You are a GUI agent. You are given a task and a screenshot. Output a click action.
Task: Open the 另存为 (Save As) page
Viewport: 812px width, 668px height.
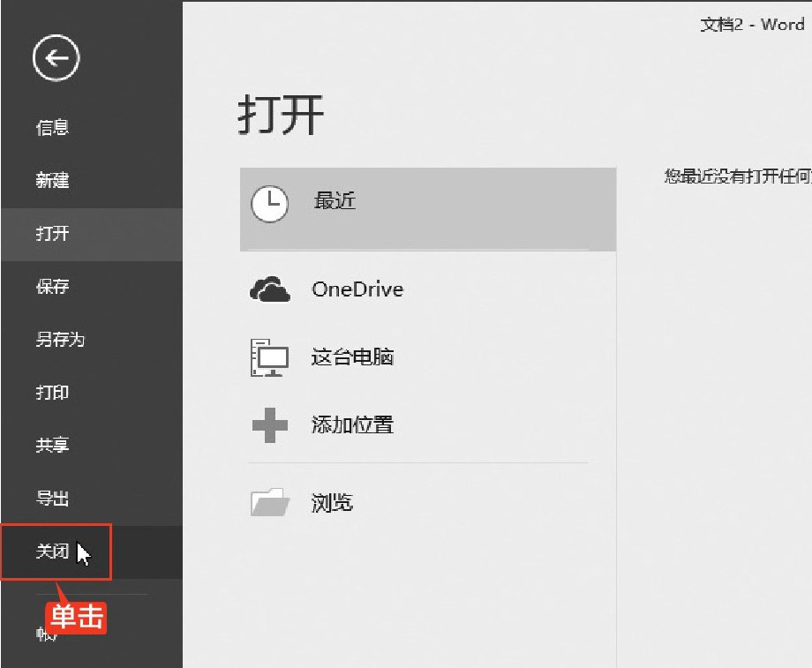coord(60,340)
